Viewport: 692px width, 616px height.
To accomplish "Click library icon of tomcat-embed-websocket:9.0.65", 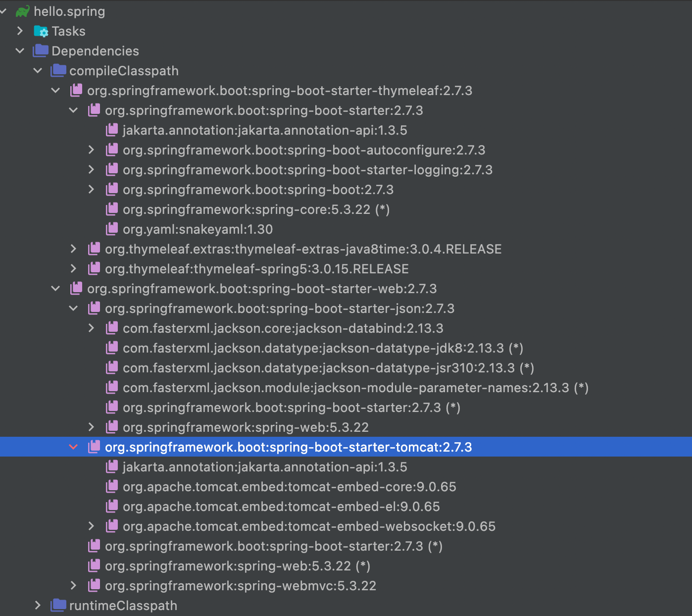I will tap(112, 526).
